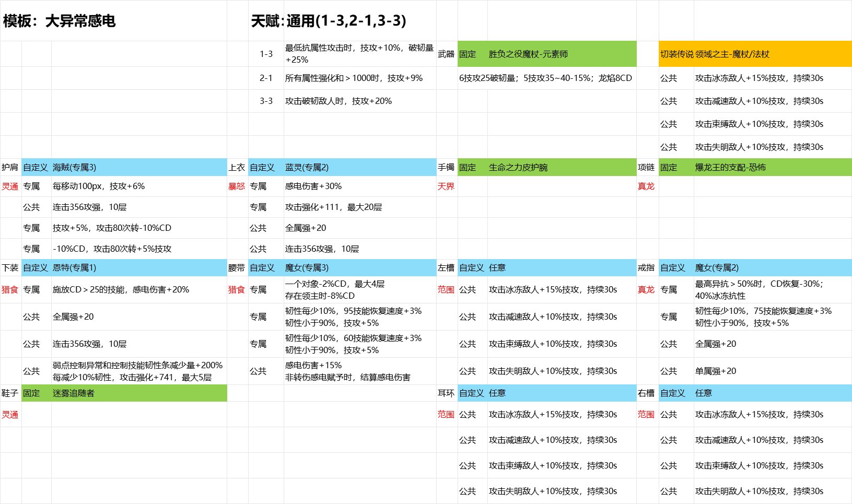
Task: Select the 下装 slot label
Action: pos(10,267)
